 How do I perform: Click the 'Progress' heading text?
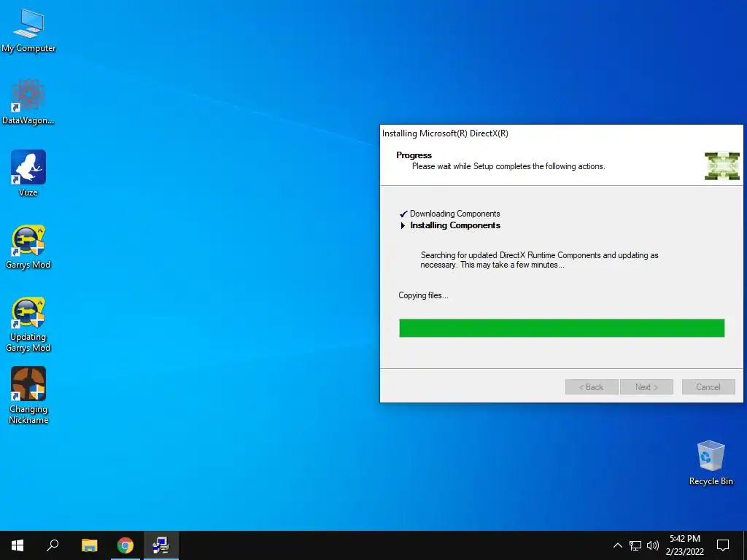(414, 155)
